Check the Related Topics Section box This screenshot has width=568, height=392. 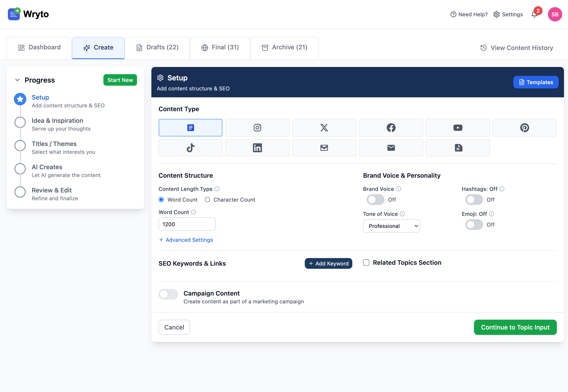point(366,263)
